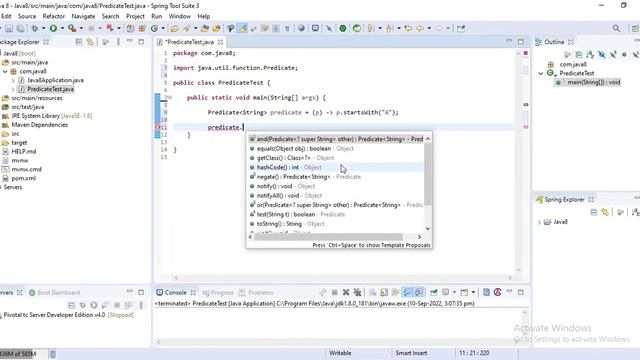Click the toolbar Search magnifier icon

pos(616,28)
